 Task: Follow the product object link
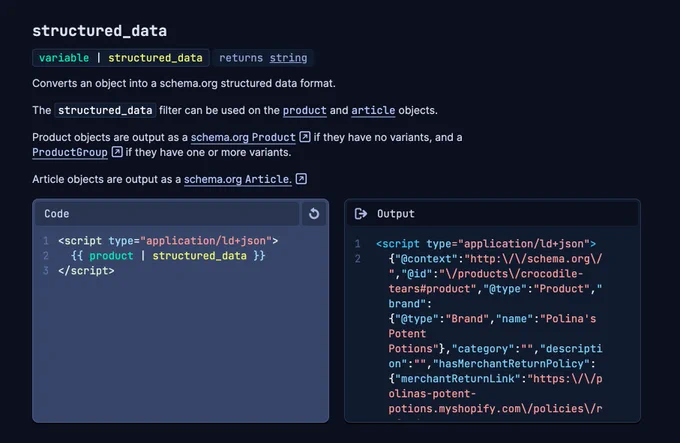[304, 111]
